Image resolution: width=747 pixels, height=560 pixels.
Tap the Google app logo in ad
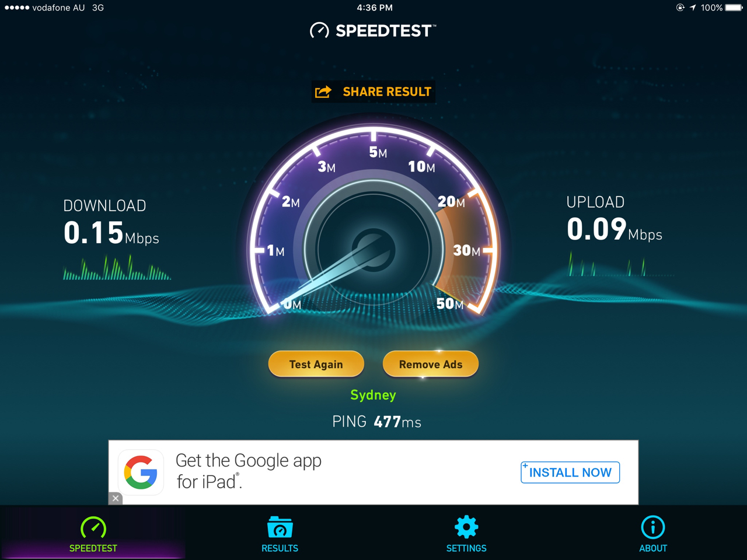coord(141,472)
